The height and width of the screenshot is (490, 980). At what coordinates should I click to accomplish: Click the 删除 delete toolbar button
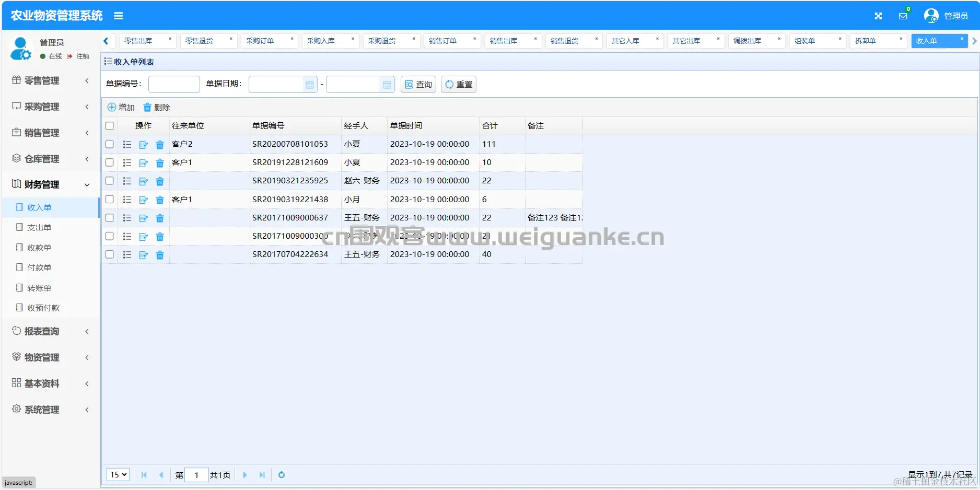(157, 108)
